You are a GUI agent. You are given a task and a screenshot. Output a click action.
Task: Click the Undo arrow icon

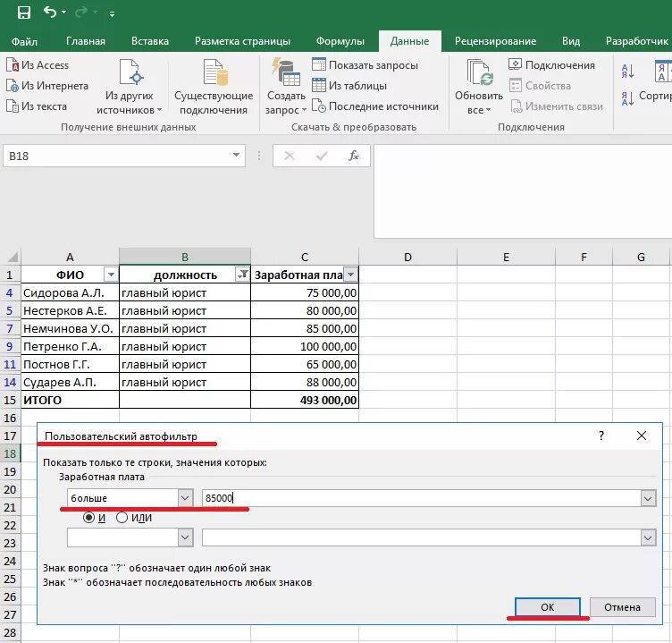50,12
